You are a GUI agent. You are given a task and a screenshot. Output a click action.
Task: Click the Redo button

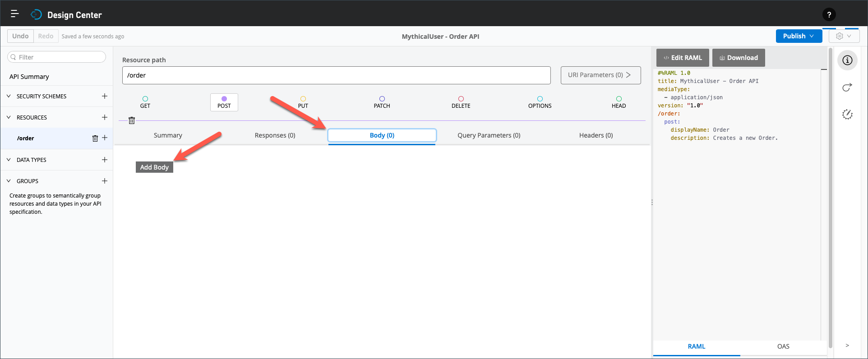pyautogui.click(x=46, y=36)
